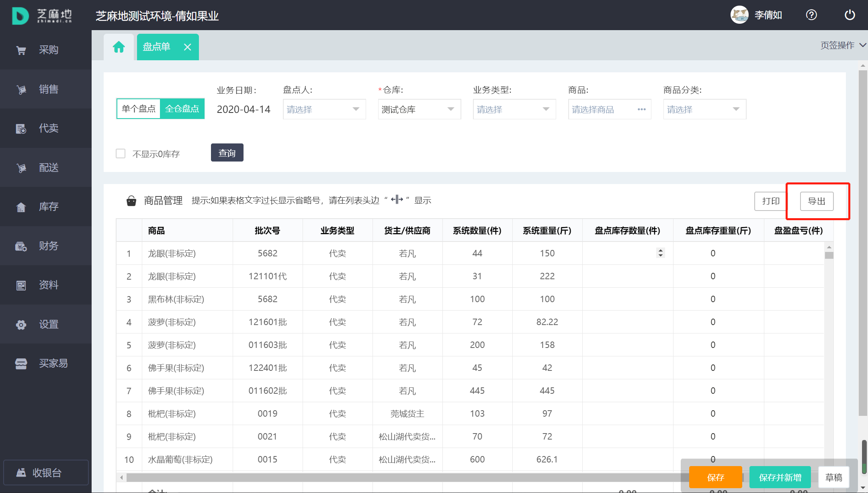
Task: Click batch number 121601批
Action: click(x=268, y=322)
